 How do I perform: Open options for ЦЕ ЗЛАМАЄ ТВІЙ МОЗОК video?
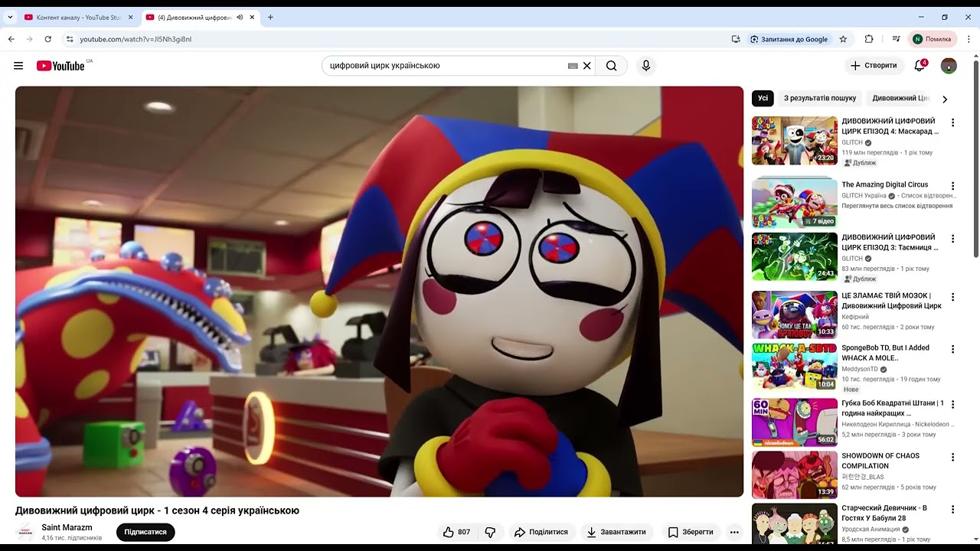(x=953, y=297)
